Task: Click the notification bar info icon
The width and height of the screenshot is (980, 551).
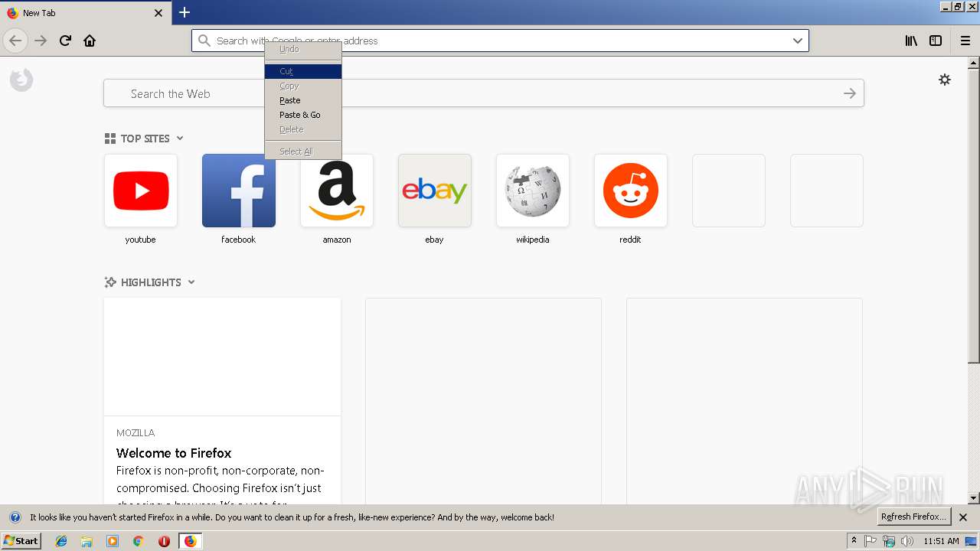Action: (15, 517)
